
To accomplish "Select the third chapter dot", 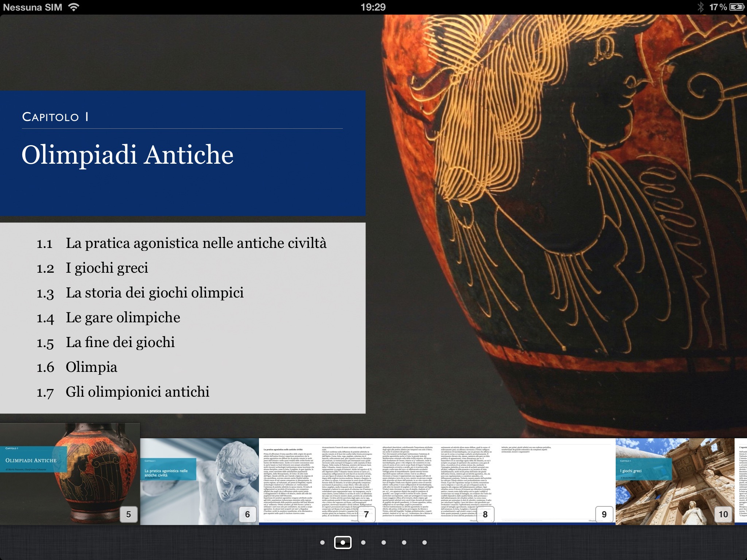I will [363, 542].
